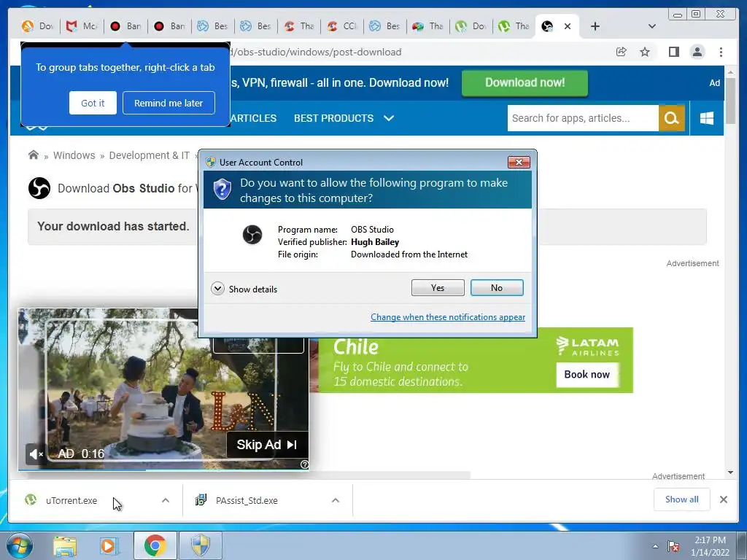Viewport: 747px width, 560px height.
Task: Click No in User Account Control dialog
Action: click(496, 287)
